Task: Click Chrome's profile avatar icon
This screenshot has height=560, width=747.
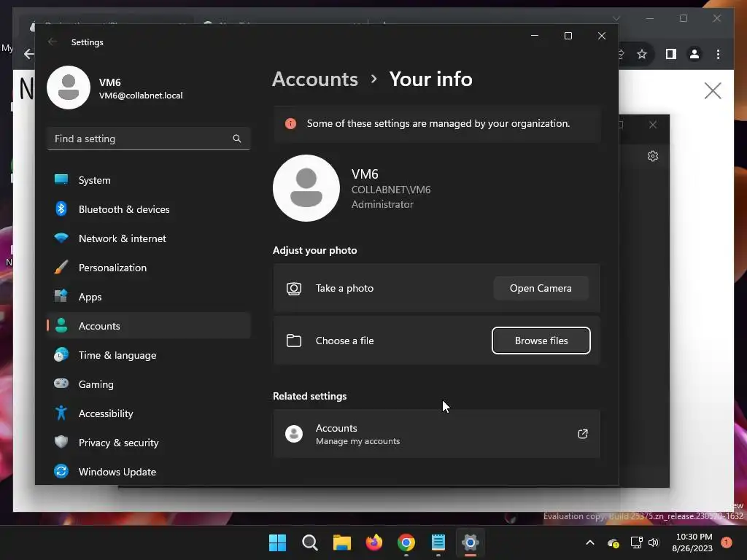Action: pos(694,54)
